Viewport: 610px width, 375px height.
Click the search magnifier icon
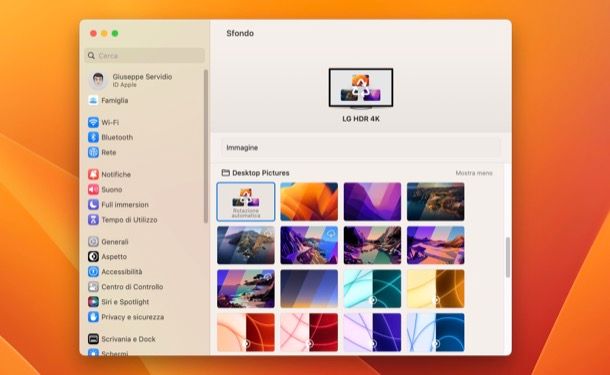pos(91,56)
